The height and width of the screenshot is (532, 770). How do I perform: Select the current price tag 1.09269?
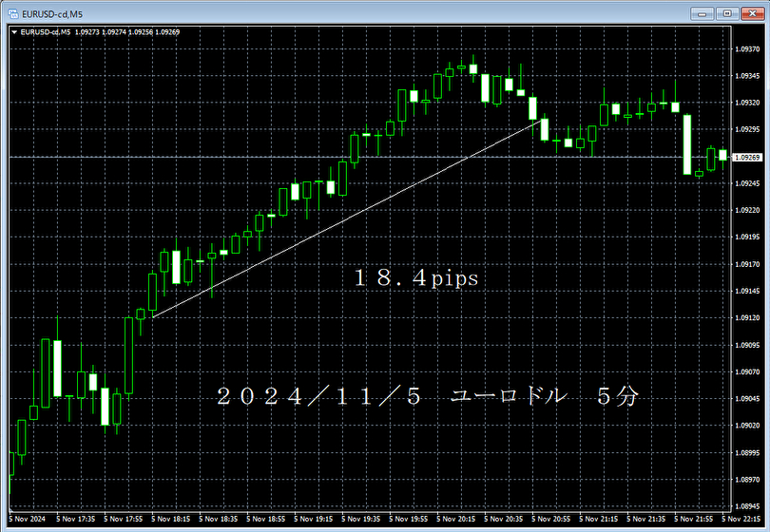[x=748, y=157]
